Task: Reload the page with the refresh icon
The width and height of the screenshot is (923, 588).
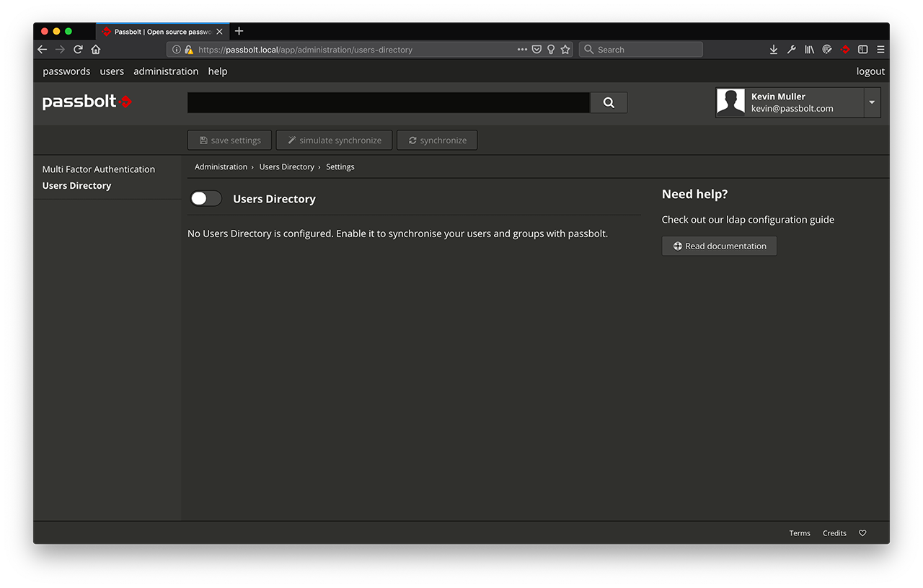Action: tap(78, 50)
